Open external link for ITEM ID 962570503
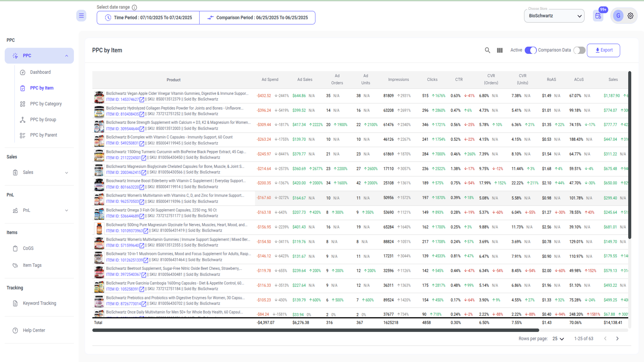Viewport: 644px width, 362px height. pyautogui.click(x=142, y=202)
